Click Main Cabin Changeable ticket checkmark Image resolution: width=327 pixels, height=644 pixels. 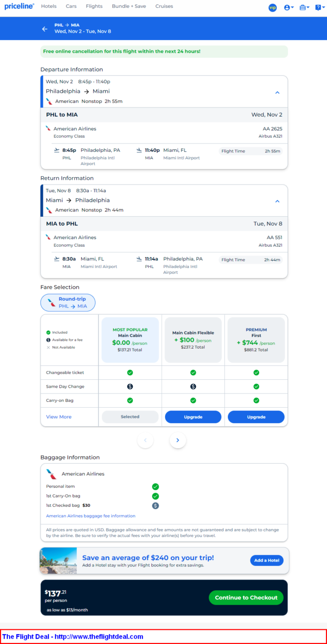point(130,373)
